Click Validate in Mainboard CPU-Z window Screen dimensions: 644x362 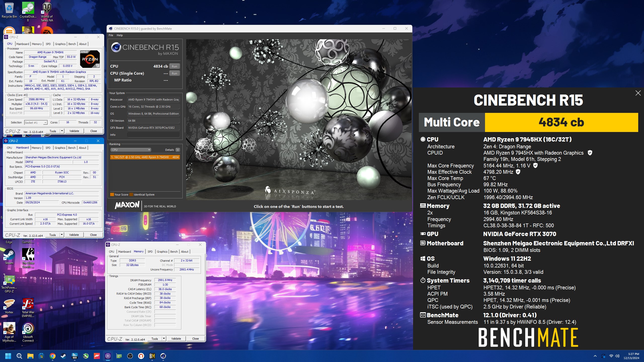point(74,235)
